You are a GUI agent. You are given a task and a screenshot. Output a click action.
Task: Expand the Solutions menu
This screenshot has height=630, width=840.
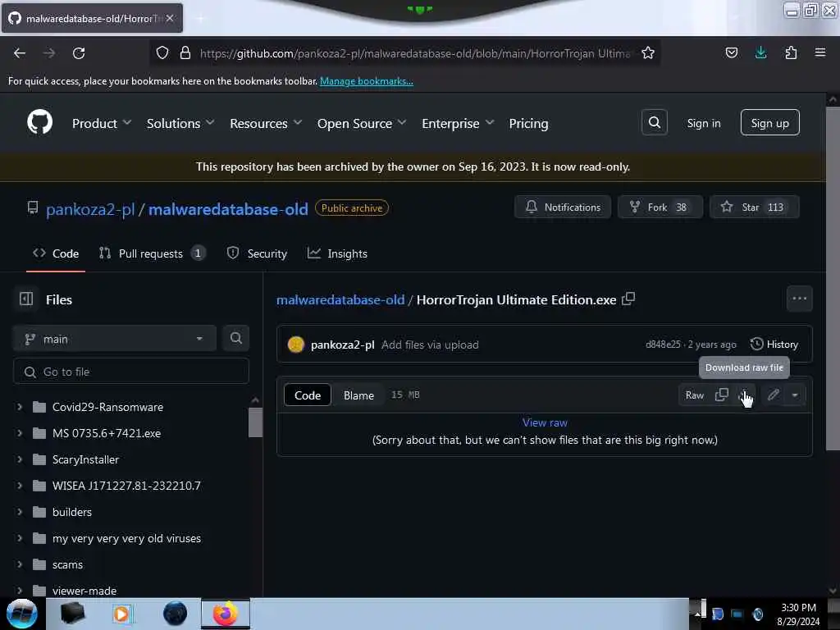pyautogui.click(x=180, y=123)
